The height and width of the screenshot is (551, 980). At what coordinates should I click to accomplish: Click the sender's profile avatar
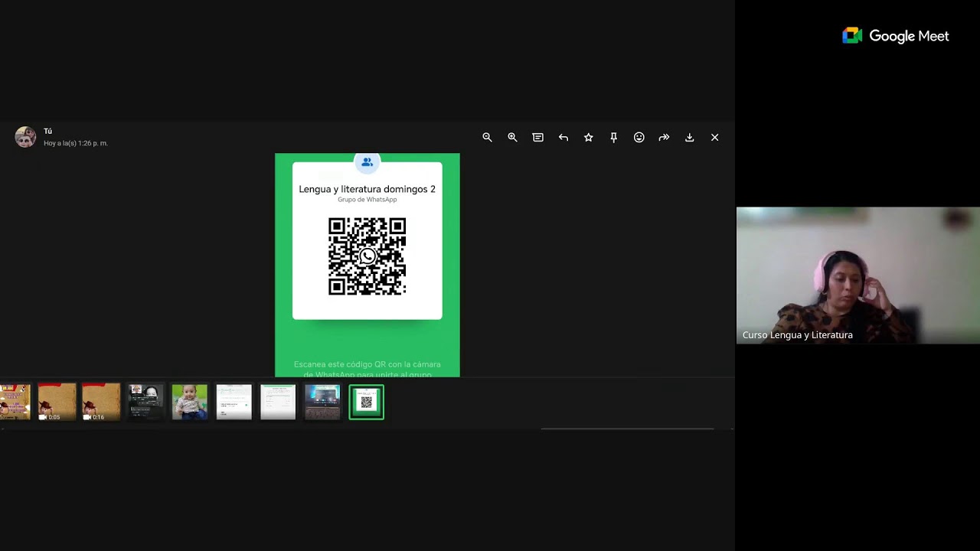tap(25, 137)
